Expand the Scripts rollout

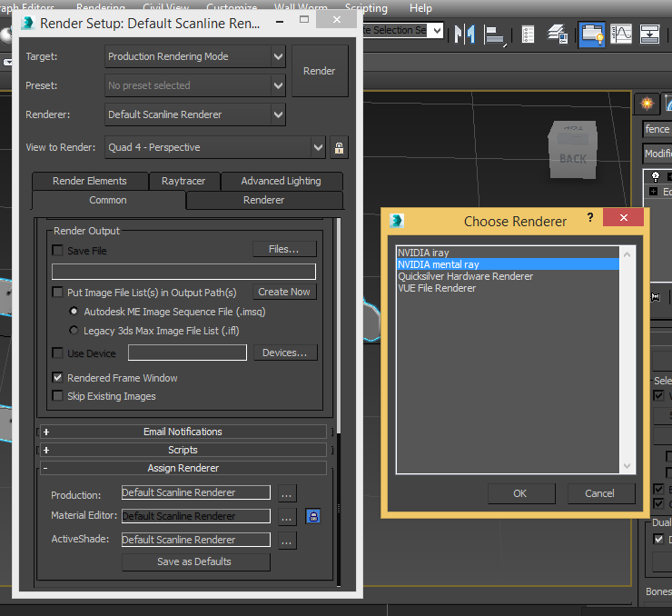[x=183, y=450]
